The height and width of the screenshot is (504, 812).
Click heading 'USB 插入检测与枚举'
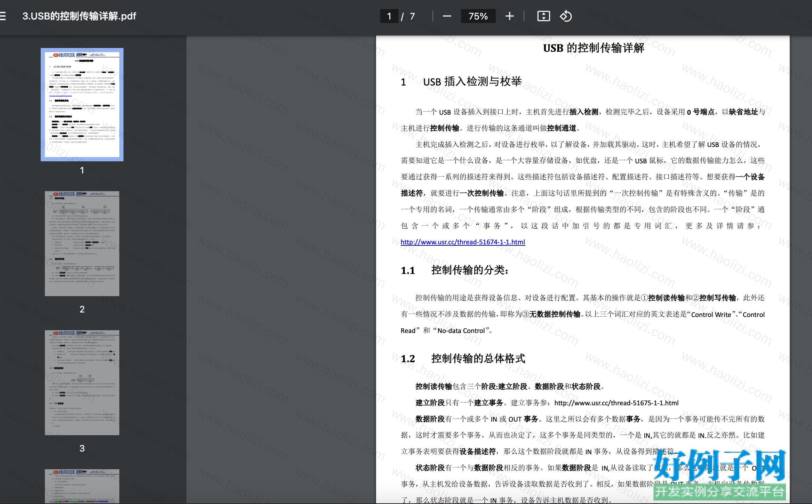472,82
